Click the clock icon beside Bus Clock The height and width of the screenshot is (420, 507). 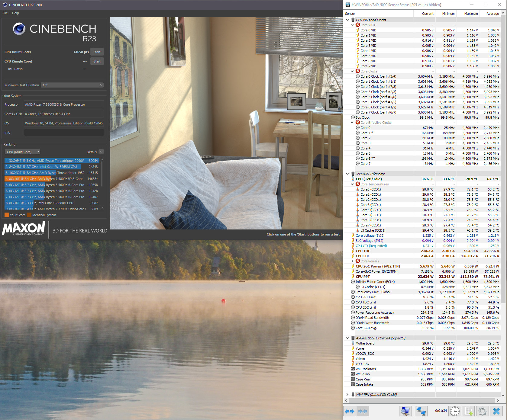click(353, 117)
